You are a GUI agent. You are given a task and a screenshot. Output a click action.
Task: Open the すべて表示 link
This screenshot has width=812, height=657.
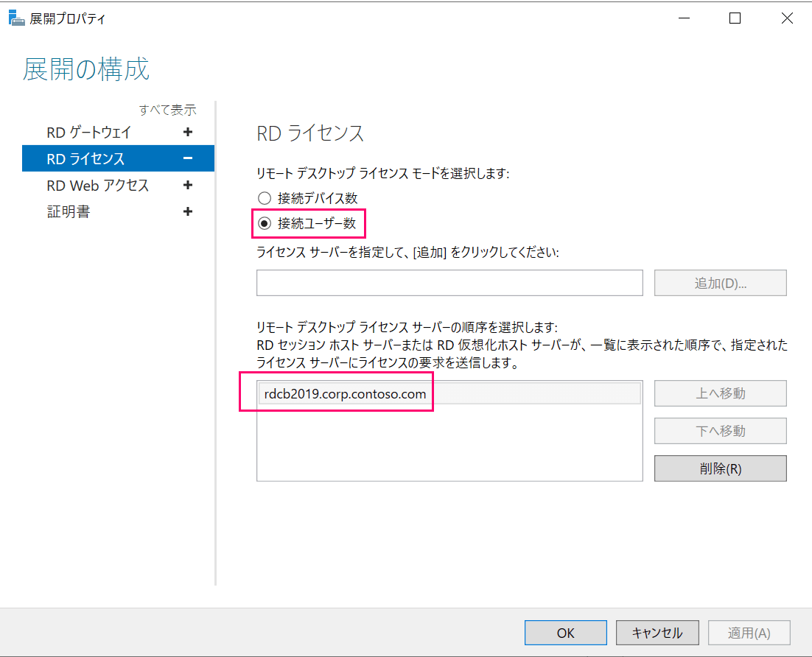pos(168,109)
